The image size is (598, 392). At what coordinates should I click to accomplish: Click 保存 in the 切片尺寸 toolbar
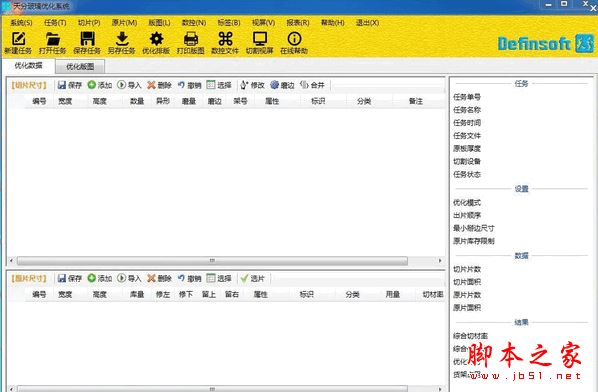[x=70, y=85]
